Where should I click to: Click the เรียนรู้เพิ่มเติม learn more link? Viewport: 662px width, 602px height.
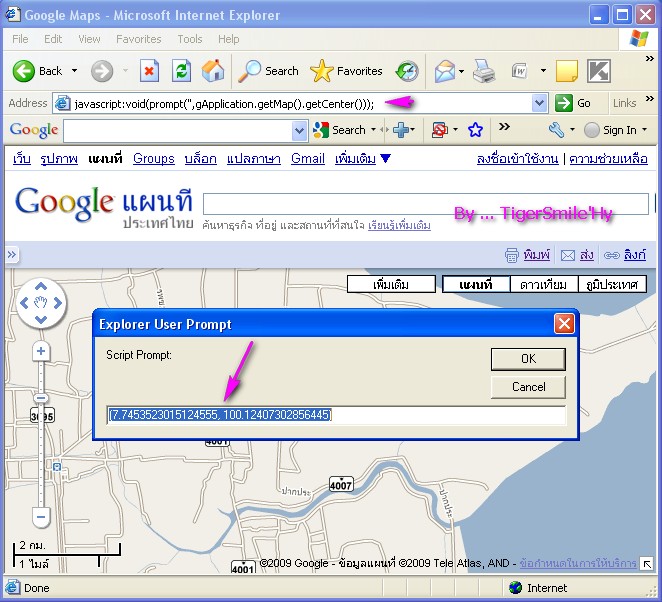(x=399, y=225)
